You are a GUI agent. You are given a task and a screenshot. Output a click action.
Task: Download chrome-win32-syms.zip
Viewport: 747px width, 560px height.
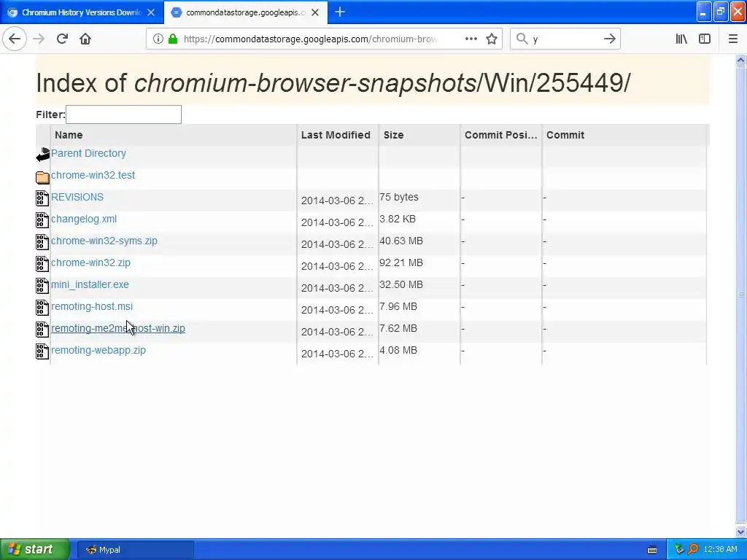click(x=104, y=241)
